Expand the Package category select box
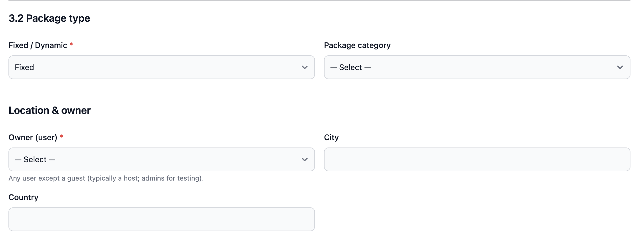 pos(477,67)
